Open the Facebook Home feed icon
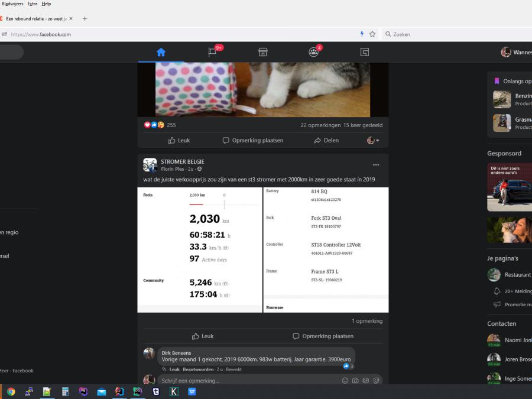532x399 pixels. [161, 52]
